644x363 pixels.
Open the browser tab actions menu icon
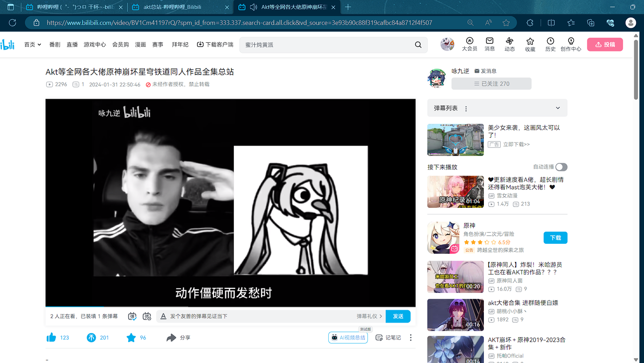click(x=11, y=7)
